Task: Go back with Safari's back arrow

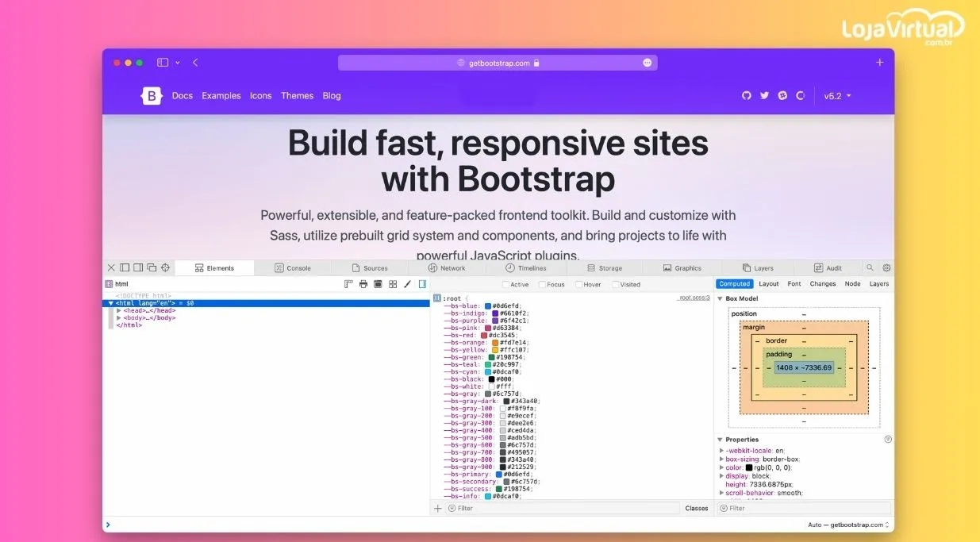Action: 195,63
